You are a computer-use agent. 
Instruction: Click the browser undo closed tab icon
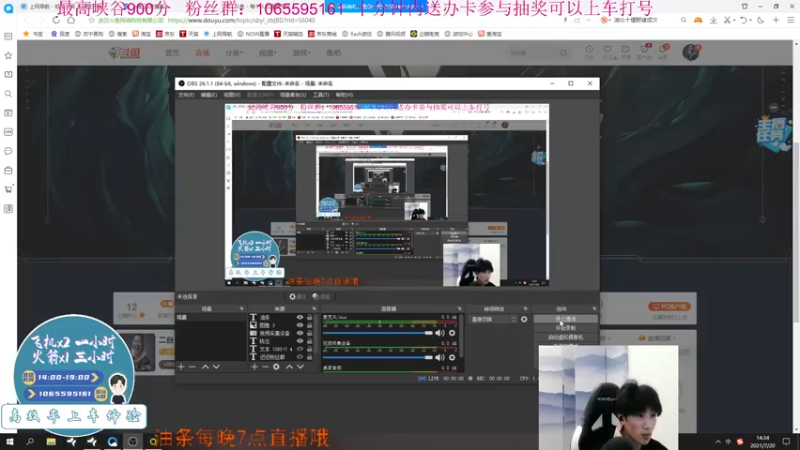(x=744, y=20)
